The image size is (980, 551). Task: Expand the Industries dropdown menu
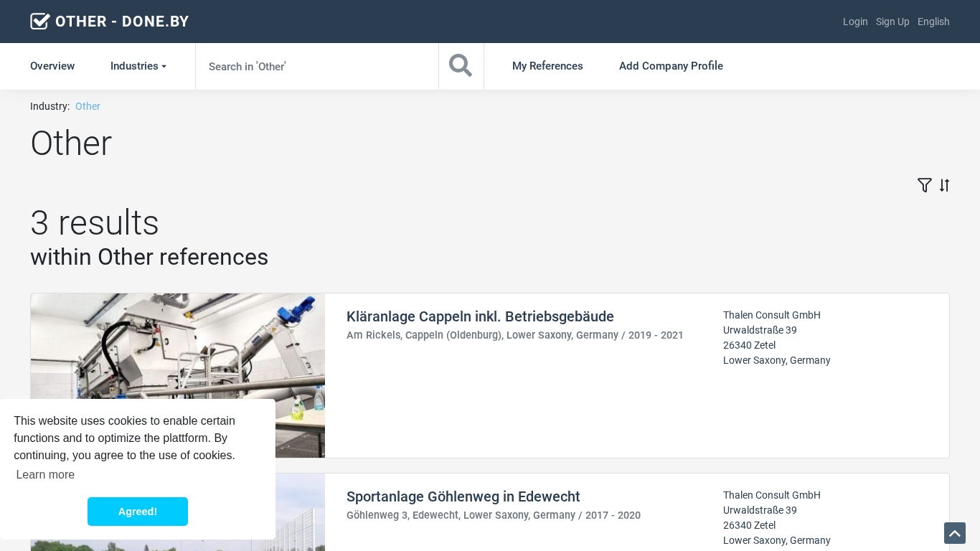click(138, 66)
